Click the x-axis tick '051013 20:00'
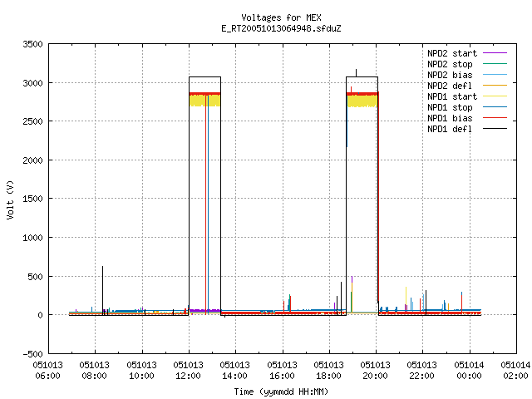This screenshot has width=532, height=399. (376, 370)
